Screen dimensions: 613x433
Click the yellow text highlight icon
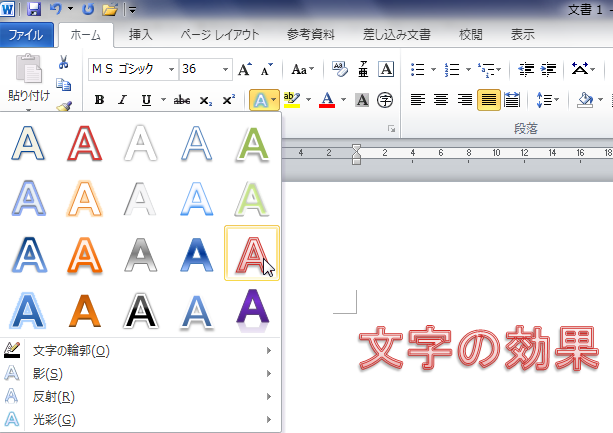pyautogui.click(x=290, y=100)
